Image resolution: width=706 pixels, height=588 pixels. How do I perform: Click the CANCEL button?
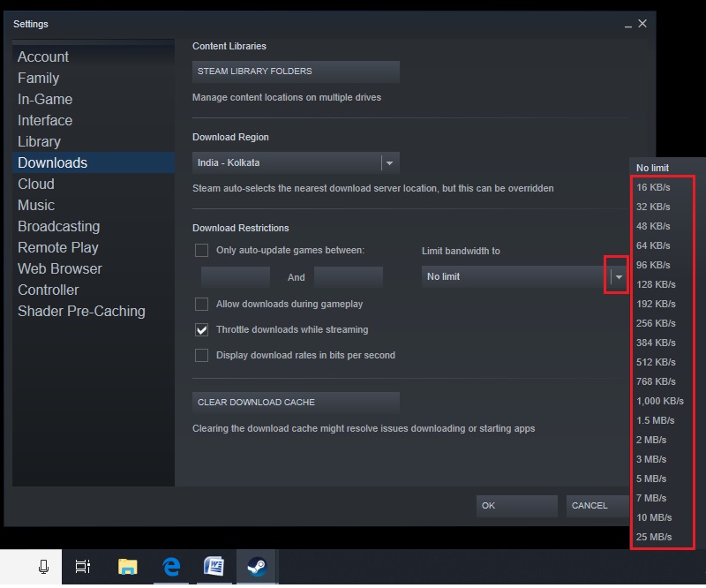click(598, 506)
